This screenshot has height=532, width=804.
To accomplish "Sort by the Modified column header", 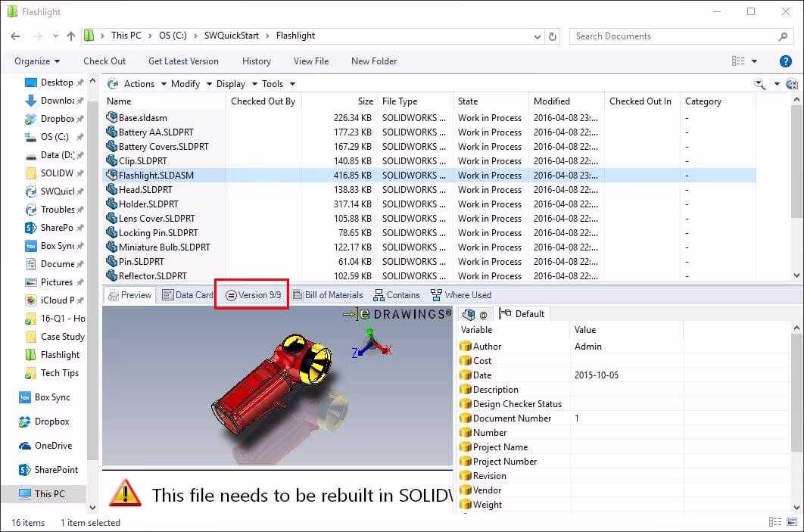I will [566, 101].
